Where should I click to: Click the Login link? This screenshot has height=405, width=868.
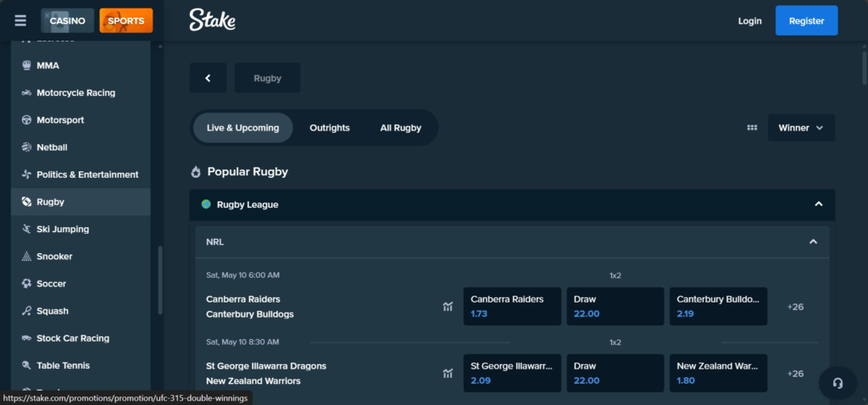749,21
